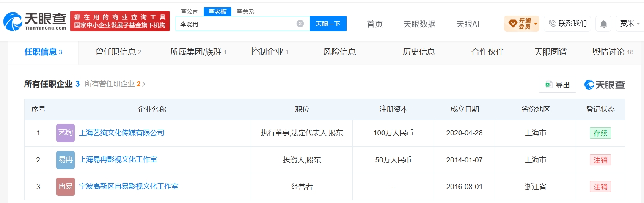Click the TianYanCha logo at top left
644x203 pixels.
35,21
